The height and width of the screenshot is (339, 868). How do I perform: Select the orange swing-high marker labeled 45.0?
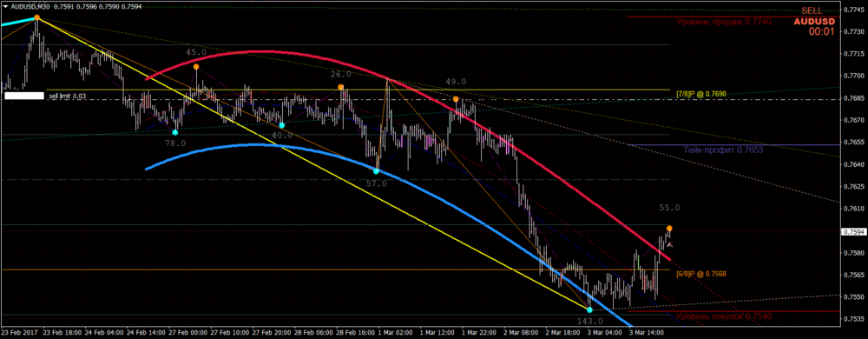tap(196, 66)
